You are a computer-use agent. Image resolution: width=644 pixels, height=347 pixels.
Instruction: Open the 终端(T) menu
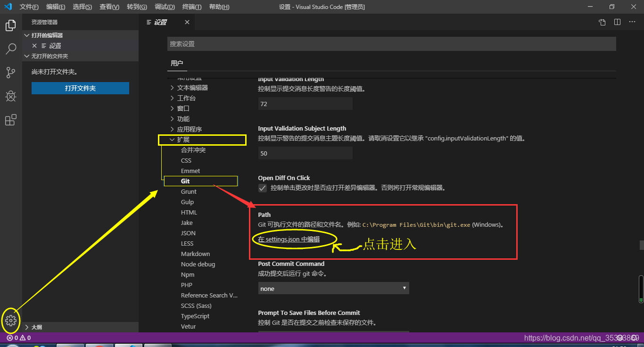tap(192, 7)
